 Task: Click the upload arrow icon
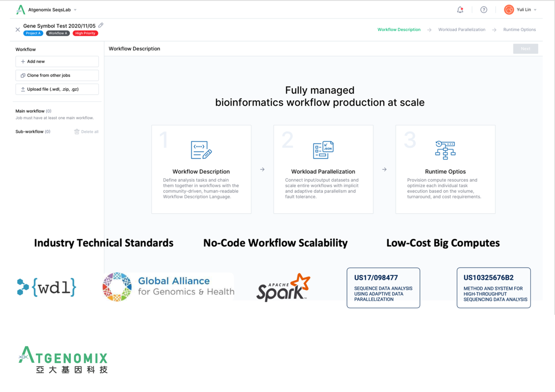[23, 89]
